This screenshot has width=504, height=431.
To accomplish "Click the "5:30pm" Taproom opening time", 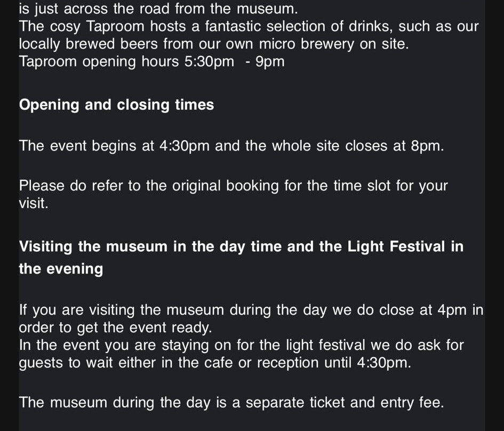I will (x=209, y=62).
